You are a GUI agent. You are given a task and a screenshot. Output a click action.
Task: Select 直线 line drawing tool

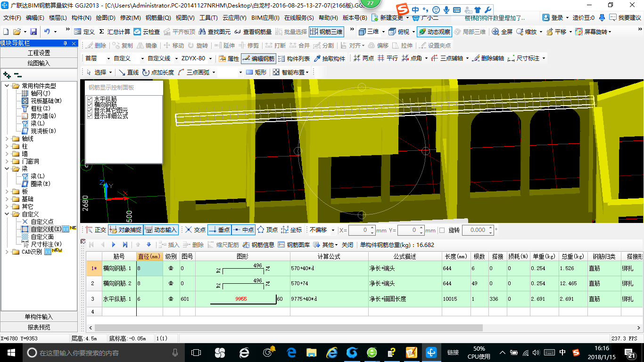point(129,72)
